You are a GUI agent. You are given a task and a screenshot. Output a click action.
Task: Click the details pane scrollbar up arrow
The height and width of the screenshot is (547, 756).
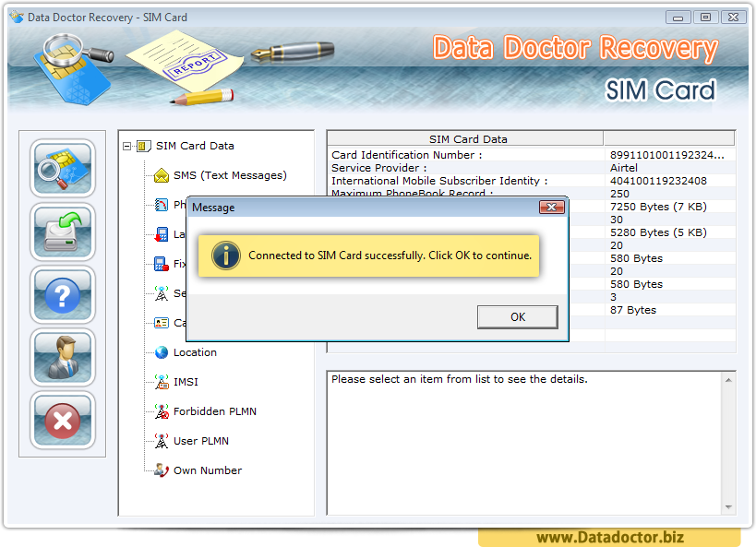[728, 380]
